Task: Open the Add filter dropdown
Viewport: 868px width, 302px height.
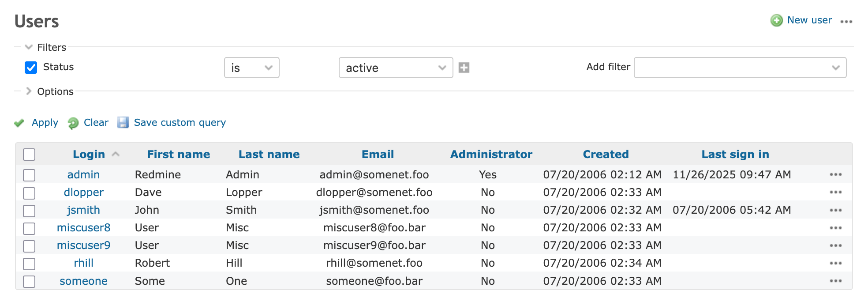Action: [740, 68]
